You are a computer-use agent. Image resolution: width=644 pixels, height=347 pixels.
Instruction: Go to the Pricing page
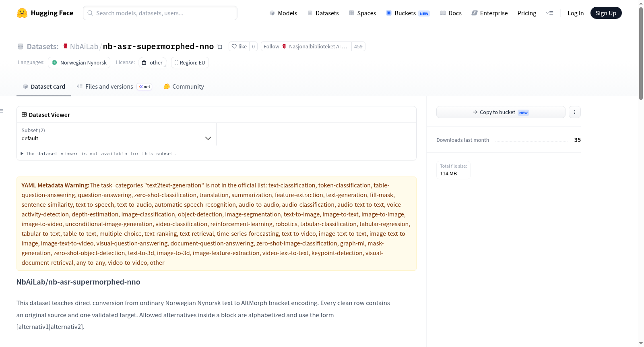point(527,13)
